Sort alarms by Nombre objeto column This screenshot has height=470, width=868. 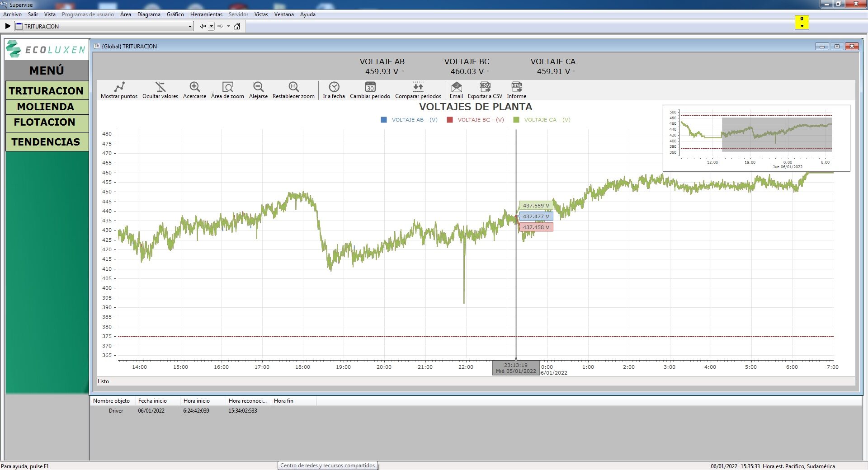pos(112,401)
